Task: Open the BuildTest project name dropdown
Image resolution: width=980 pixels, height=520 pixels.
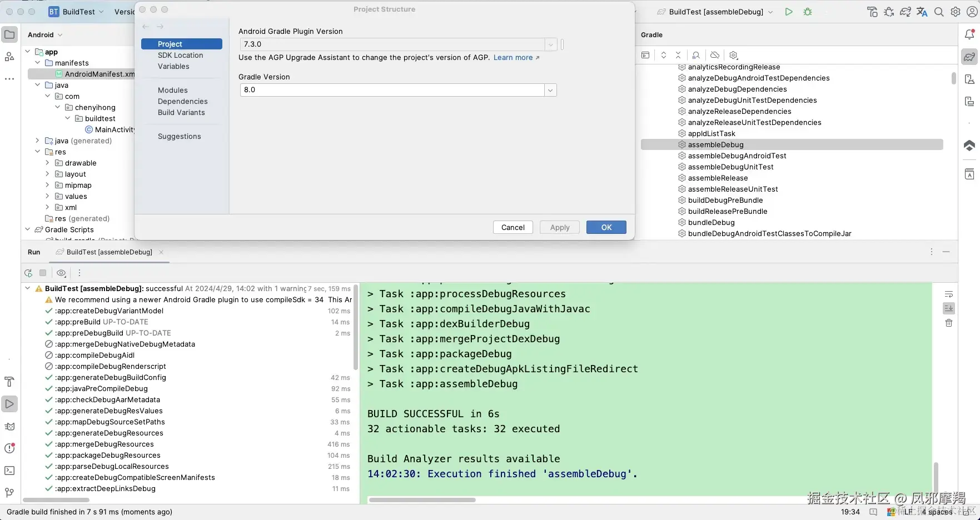Action: tap(77, 12)
